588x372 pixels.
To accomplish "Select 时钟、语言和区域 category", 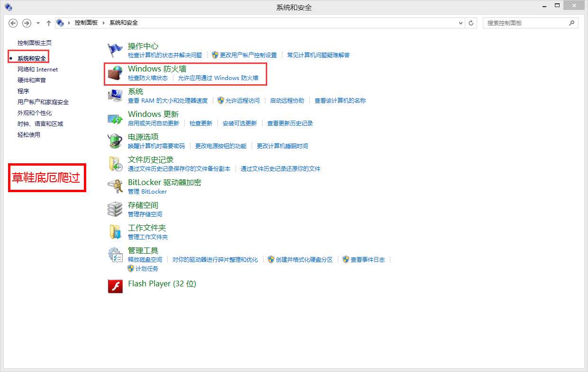I will pyautogui.click(x=40, y=124).
